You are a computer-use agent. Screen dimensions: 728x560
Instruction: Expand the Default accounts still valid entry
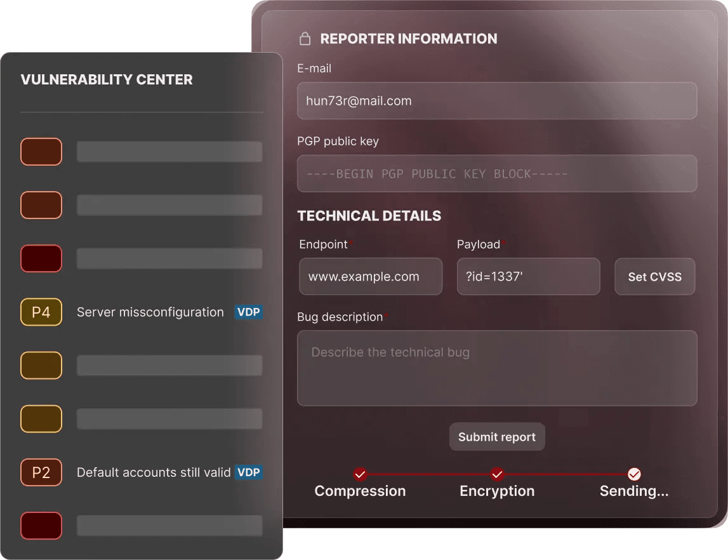pyautogui.click(x=152, y=472)
